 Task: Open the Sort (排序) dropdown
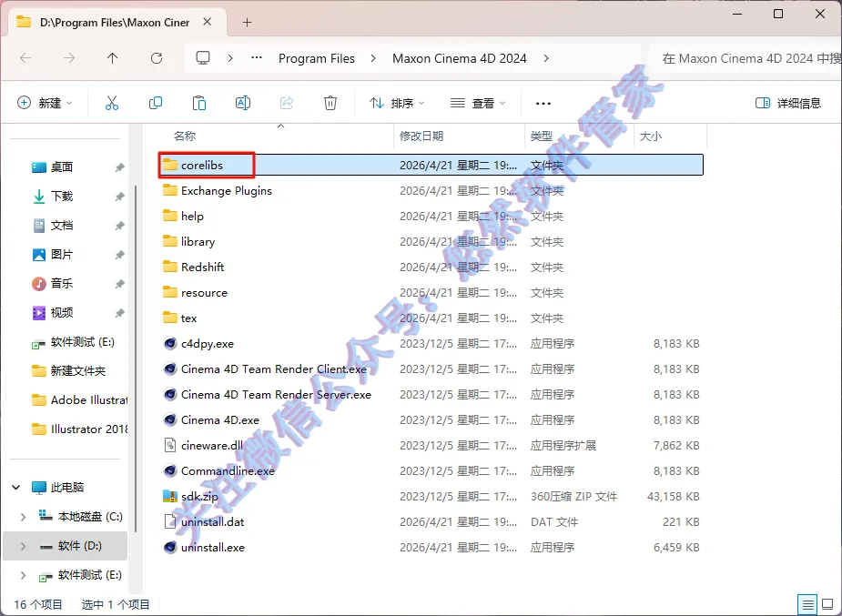(398, 103)
